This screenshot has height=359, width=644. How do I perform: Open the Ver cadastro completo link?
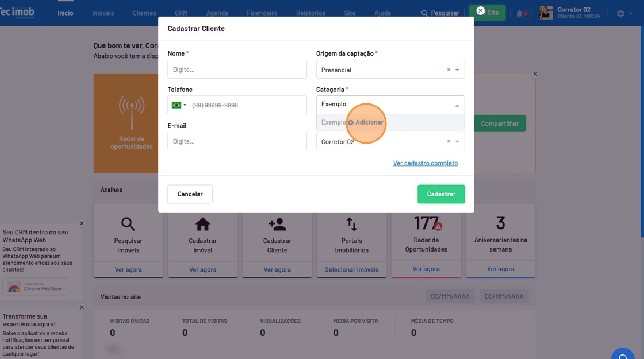point(425,163)
